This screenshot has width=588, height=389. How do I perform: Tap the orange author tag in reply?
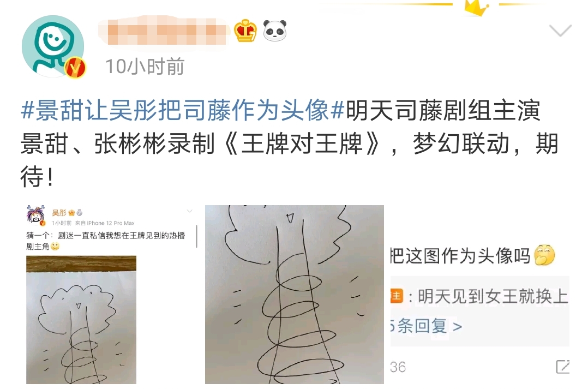coord(397,296)
